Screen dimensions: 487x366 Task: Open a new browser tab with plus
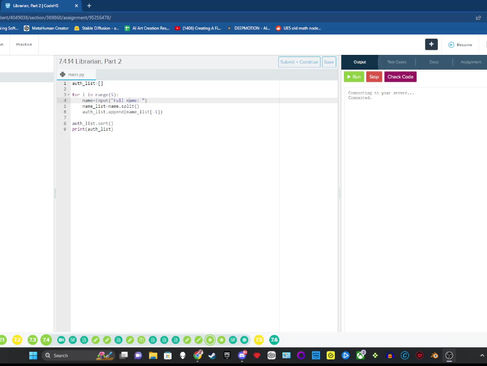point(89,6)
